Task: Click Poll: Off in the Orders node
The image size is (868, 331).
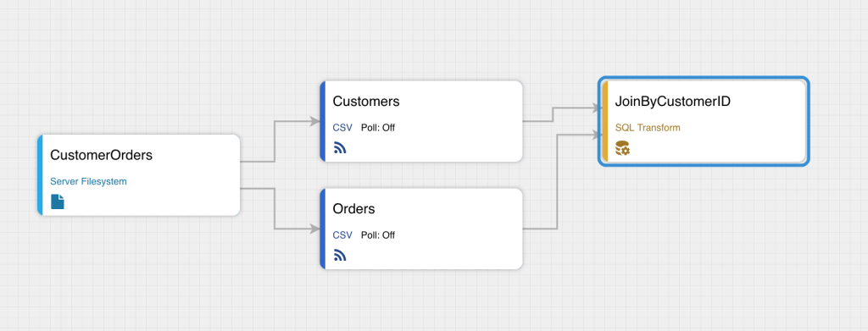Action: (378, 234)
